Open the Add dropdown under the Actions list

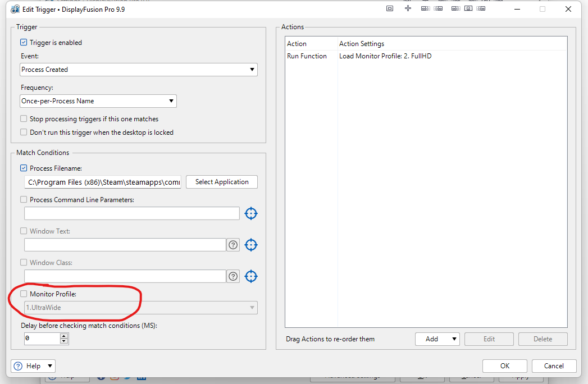437,339
